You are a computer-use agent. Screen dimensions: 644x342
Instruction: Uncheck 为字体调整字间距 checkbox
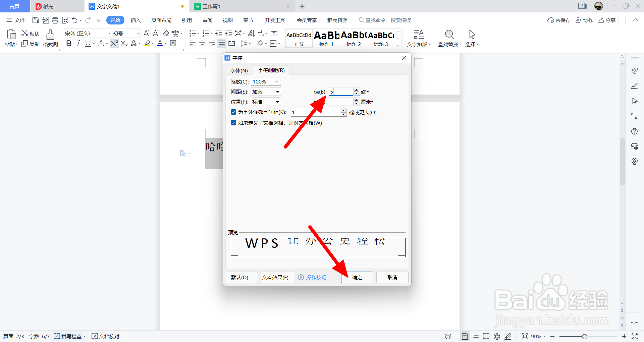click(233, 112)
